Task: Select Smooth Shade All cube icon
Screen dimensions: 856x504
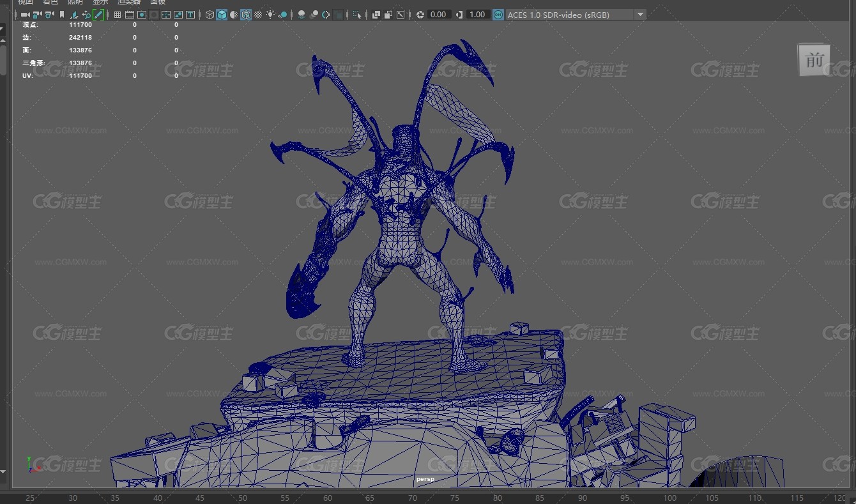Action: coord(222,15)
